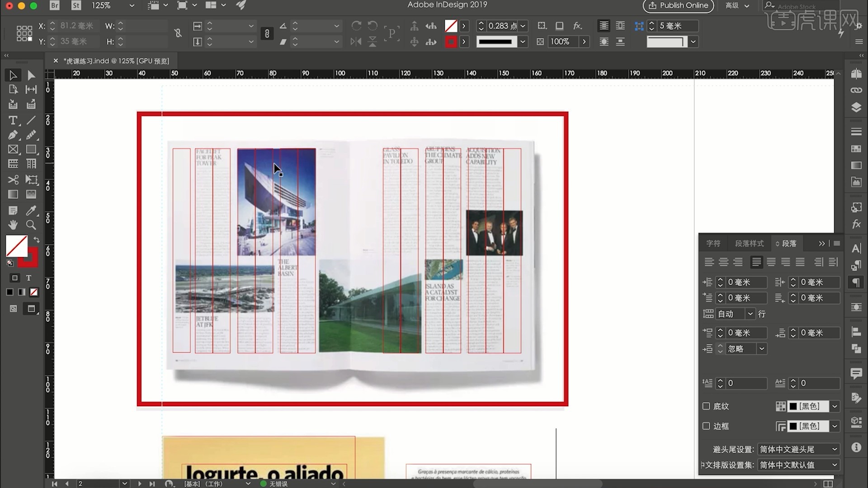Screen dimensions: 868x488
Task: Select the Selection tool in toolbar
Action: (13, 75)
